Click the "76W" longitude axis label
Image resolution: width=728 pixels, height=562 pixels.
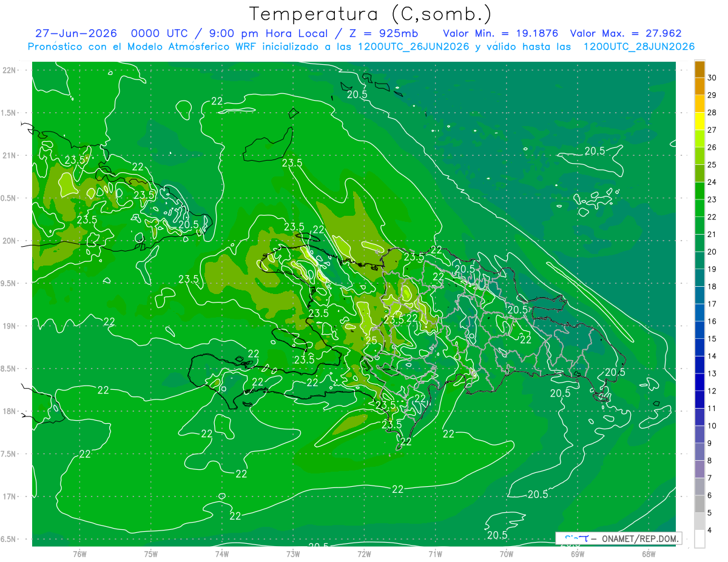(x=79, y=554)
